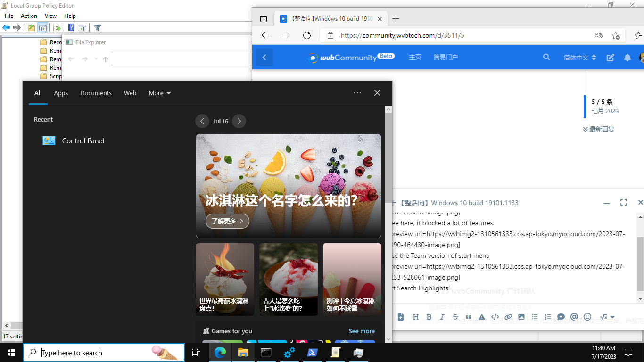This screenshot has width=644, height=362.
Task: Click the File Explorer address bar
Action: 182,59
